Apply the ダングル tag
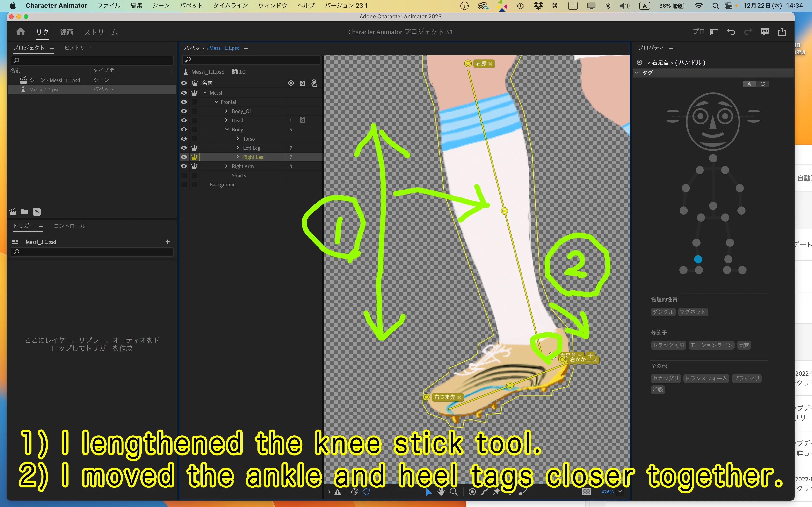Image resolution: width=812 pixels, height=507 pixels. pos(663,312)
